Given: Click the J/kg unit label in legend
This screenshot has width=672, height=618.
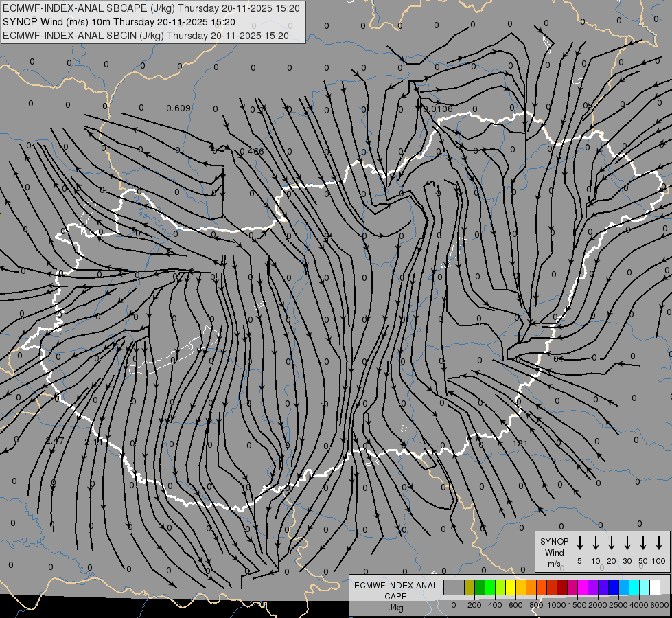Looking at the screenshot, I should tap(395, 608).
